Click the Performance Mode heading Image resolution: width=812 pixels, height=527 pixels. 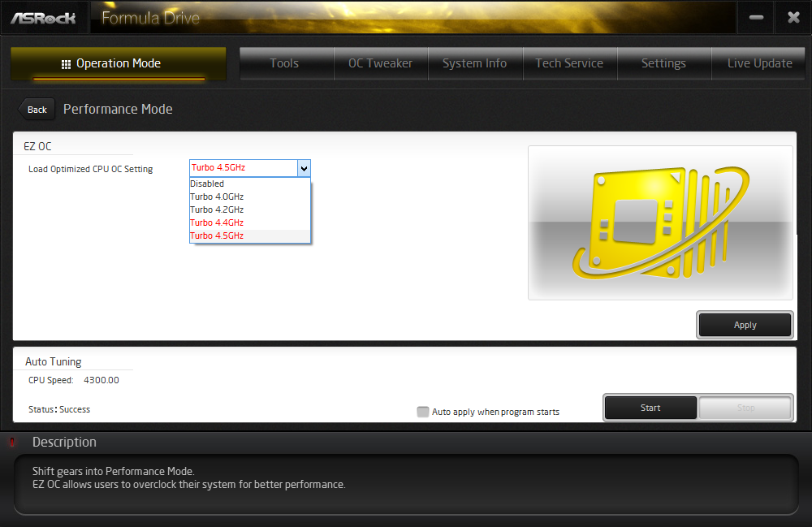pyautogui.click(x=118, y=110)
